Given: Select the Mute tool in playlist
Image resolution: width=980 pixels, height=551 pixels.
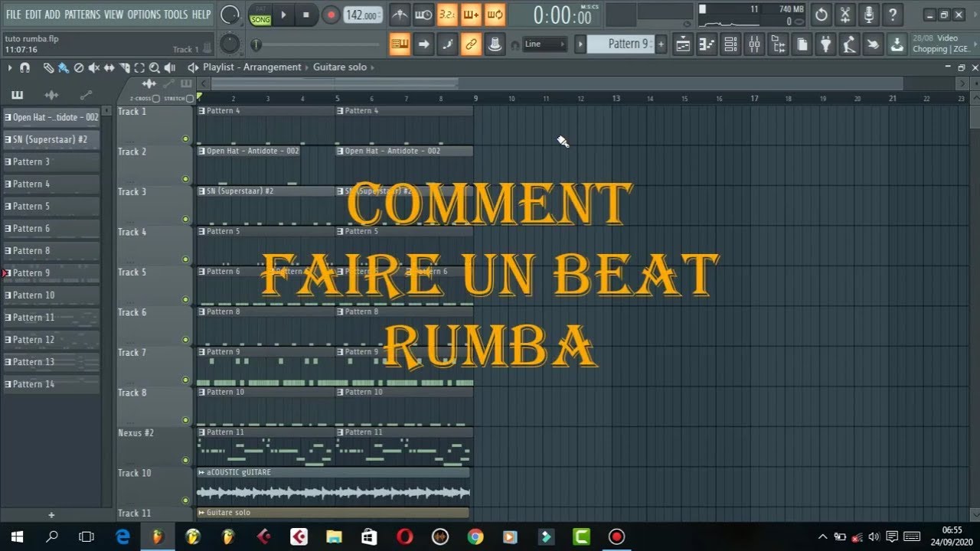Looking at the screenshot, I should pyautogui.click(x=93, y=67).
